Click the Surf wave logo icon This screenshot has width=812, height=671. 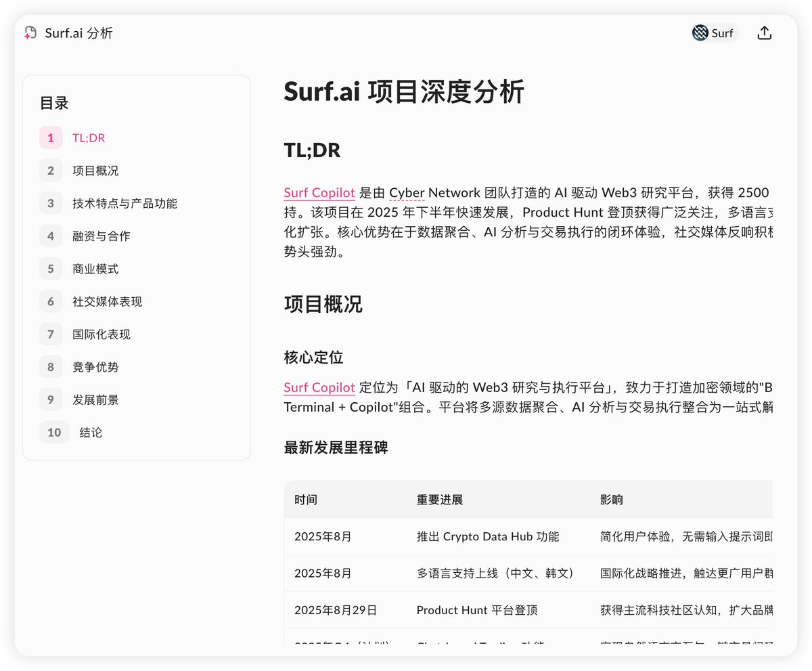point(699,33)
